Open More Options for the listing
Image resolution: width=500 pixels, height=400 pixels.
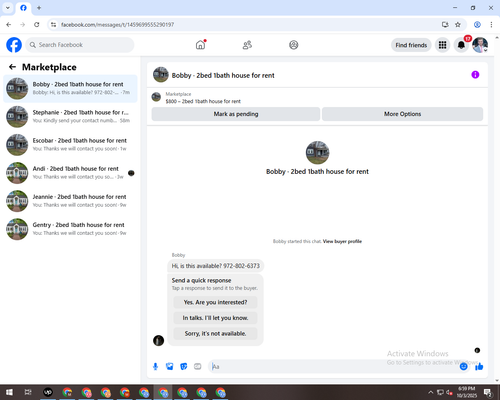(x=402, y=114)
